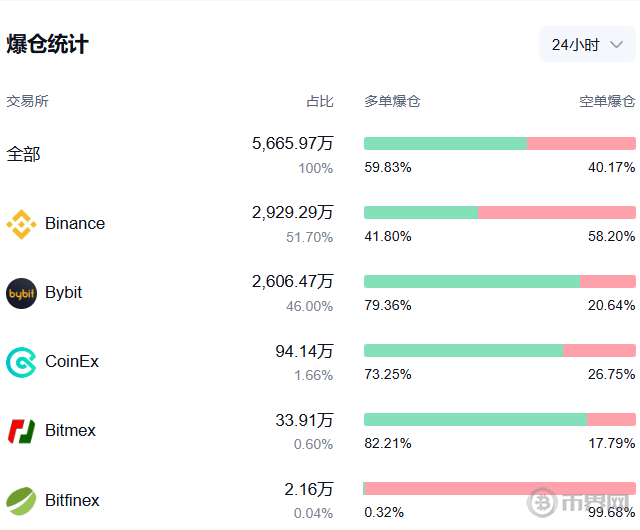Click the Binance exchange logo icon

(21, 224)
